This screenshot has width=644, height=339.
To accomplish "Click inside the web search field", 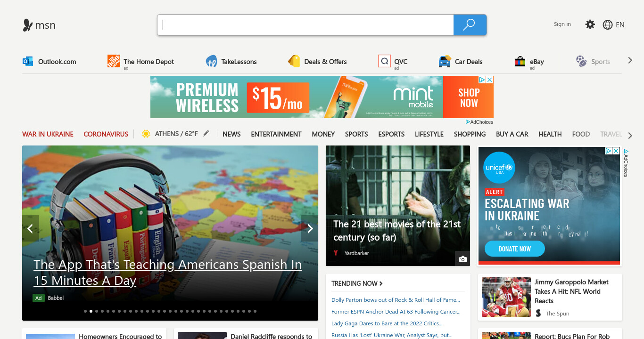I will 305,25.
